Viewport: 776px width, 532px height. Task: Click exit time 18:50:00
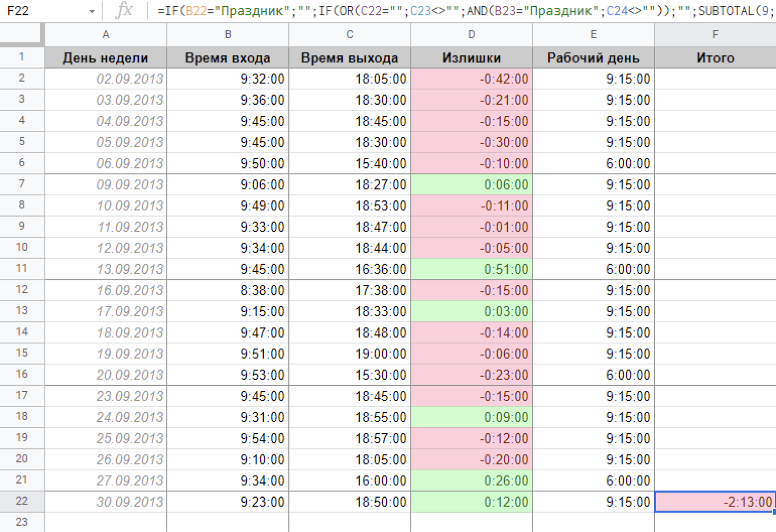click(x=350, y=502)
